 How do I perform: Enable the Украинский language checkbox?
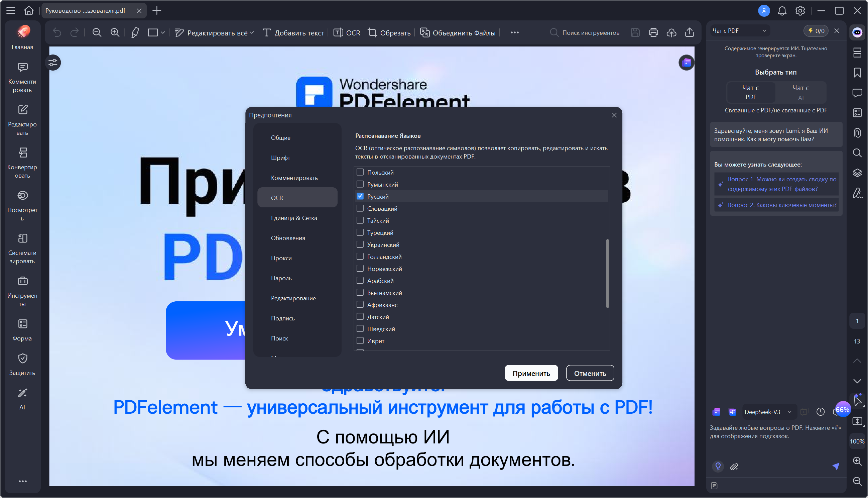(360, 244)
